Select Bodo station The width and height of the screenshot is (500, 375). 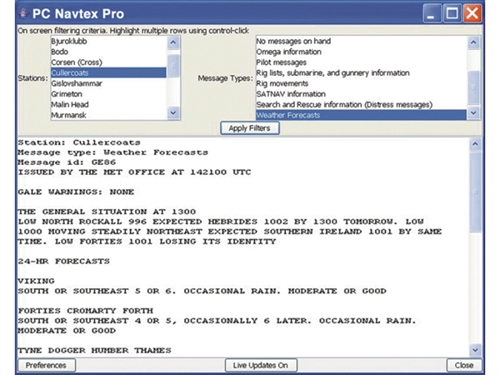[x=108, y=52]
